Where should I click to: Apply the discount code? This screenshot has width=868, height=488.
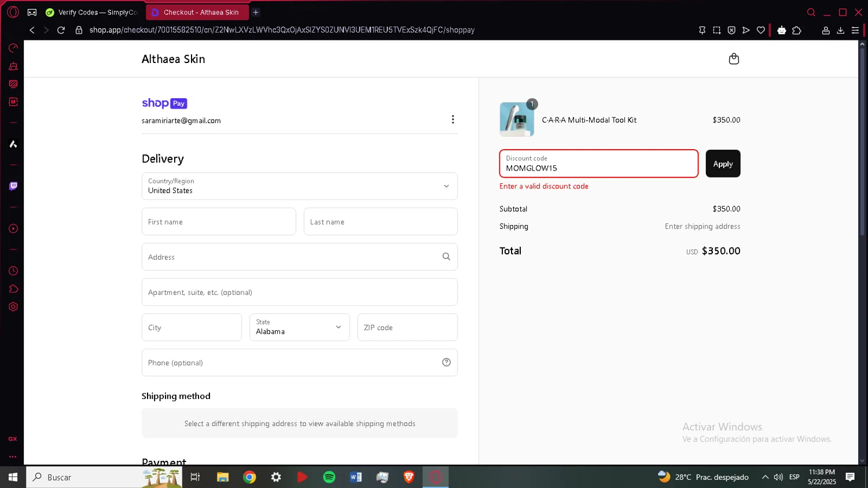(x=723, y=164)
